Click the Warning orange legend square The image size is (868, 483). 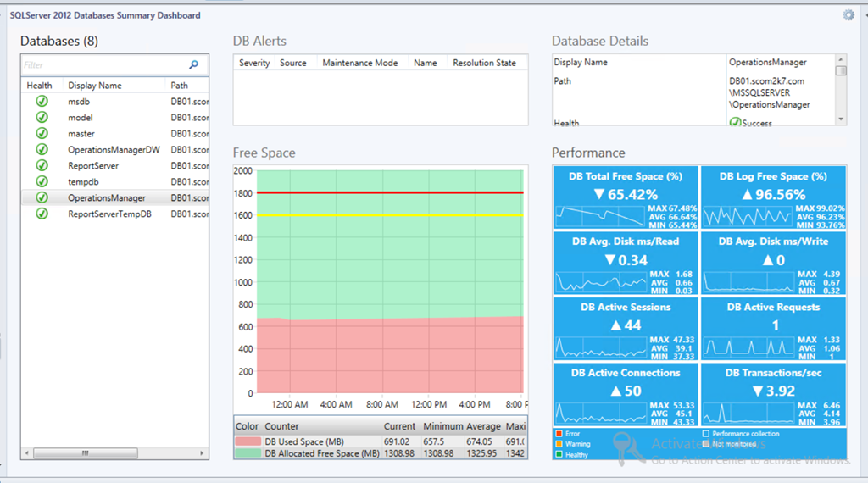[559, 444]
